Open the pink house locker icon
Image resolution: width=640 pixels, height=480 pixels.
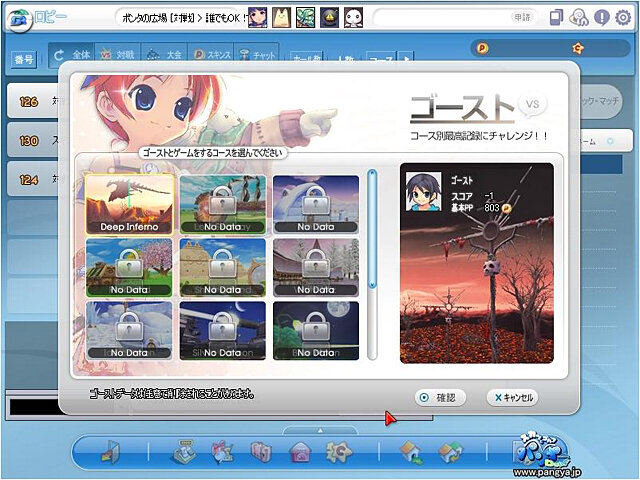point(300,452)
